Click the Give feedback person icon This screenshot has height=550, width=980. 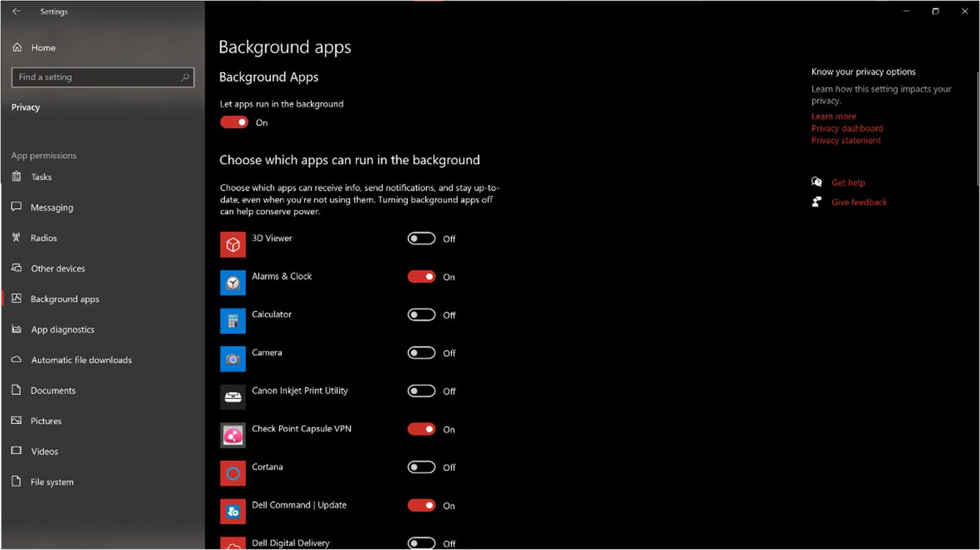click(x=817, y=201)
